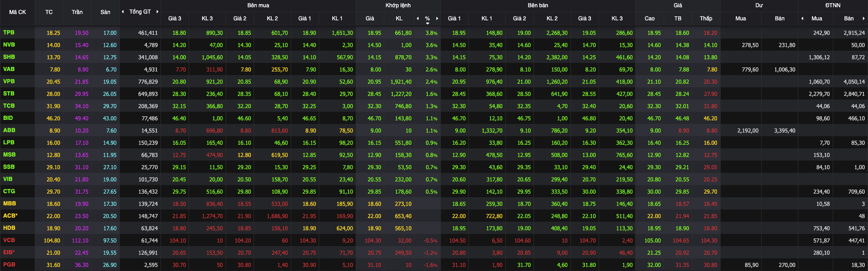
Task: Select the LPB ticker symbol
Action: [x=9, y=143]
